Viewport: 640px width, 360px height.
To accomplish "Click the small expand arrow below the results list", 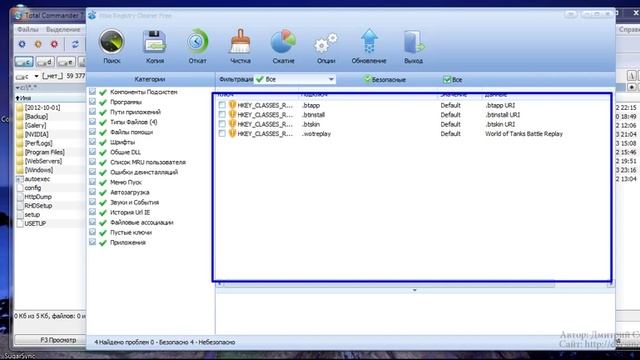I will click(414, 290).
